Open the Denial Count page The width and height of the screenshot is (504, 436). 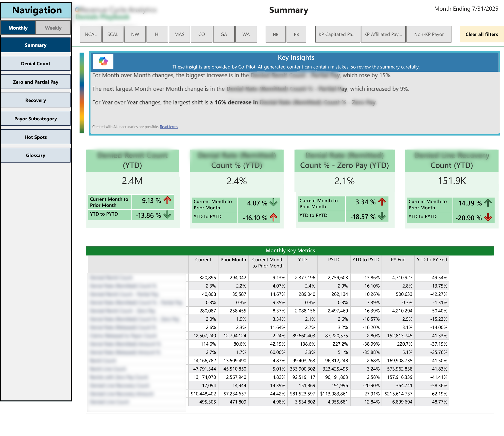(35, 64)
